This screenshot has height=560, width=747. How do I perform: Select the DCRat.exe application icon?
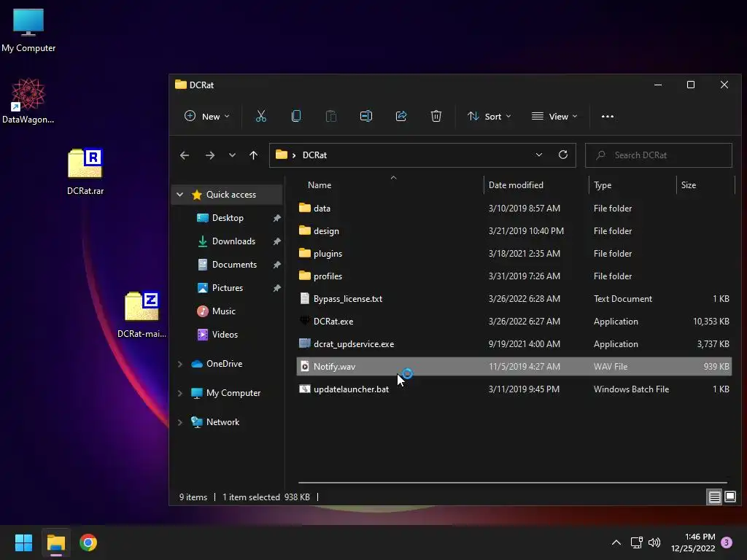click(x=305, y=321)
